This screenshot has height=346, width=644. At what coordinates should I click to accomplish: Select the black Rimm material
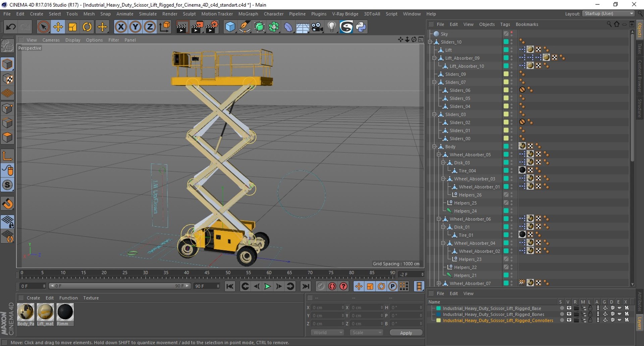point(65,312)
